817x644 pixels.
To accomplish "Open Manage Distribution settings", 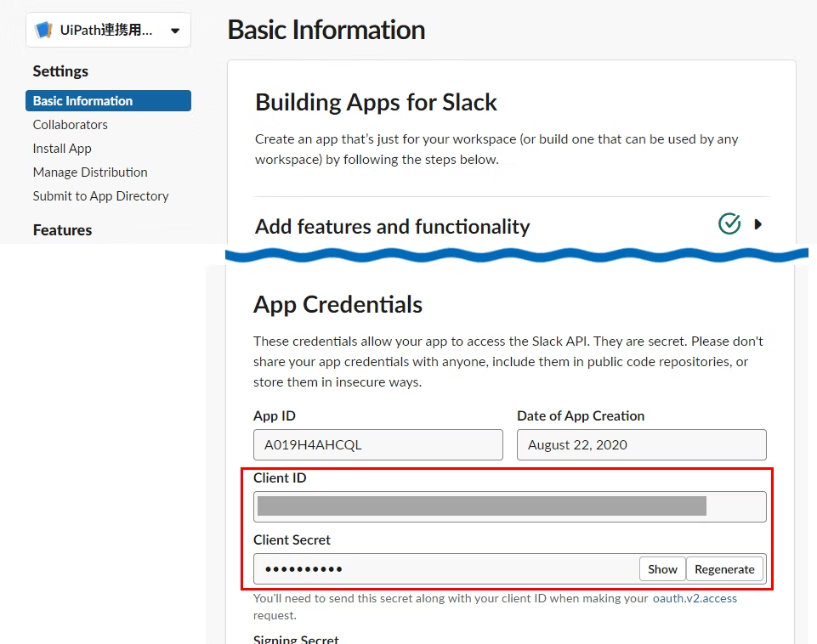I will pyautogui.click(x=90, y=172).
